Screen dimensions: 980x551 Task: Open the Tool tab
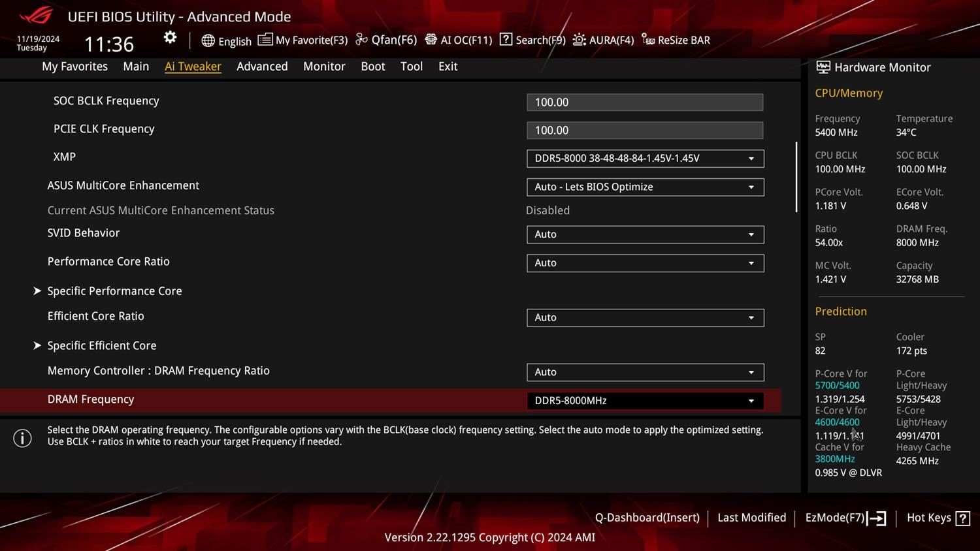(x=412, y=67)
